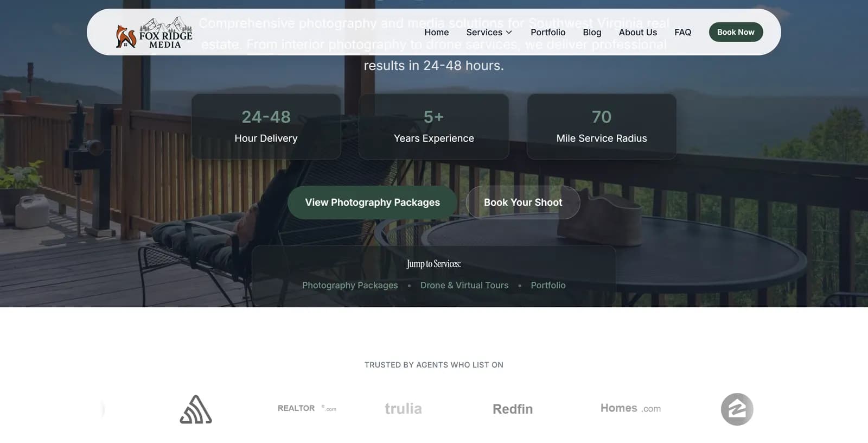The height and width of the screenshot is (443, 868).
Task: Click the 'Jump to Services:' label
Action: click(x=433, y=264)
